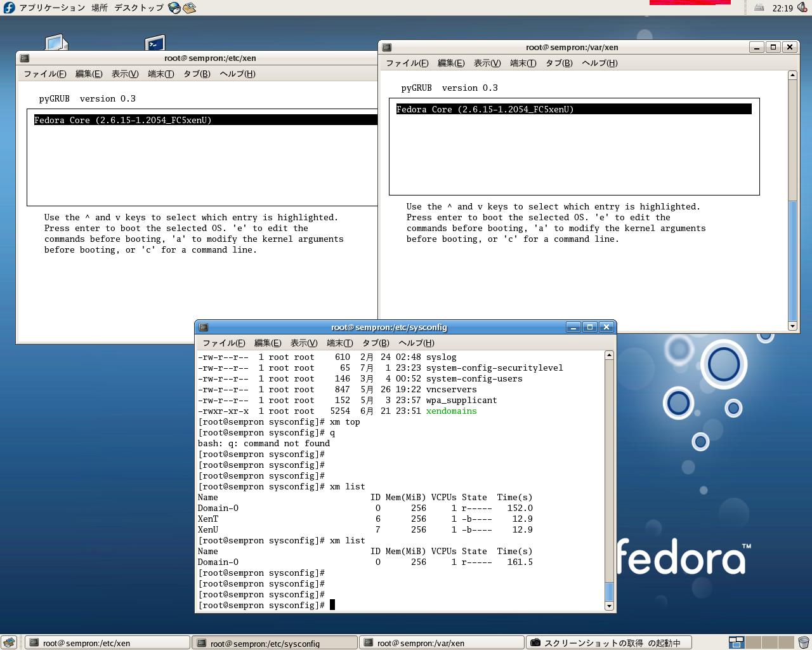
Task: Launch the mail client panel icon
Action: (x=189, y=8)
